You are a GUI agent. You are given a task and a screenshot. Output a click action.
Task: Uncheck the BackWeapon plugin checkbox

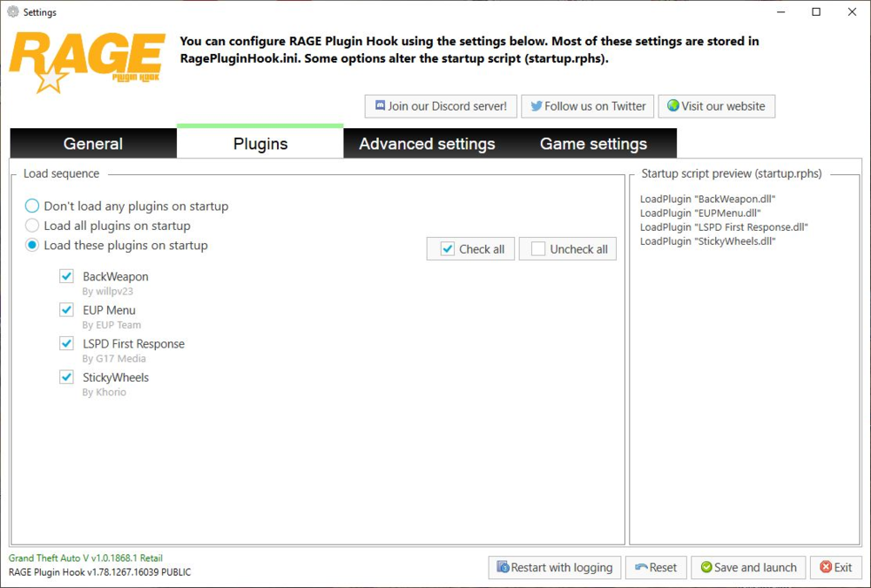coord(67,276)
